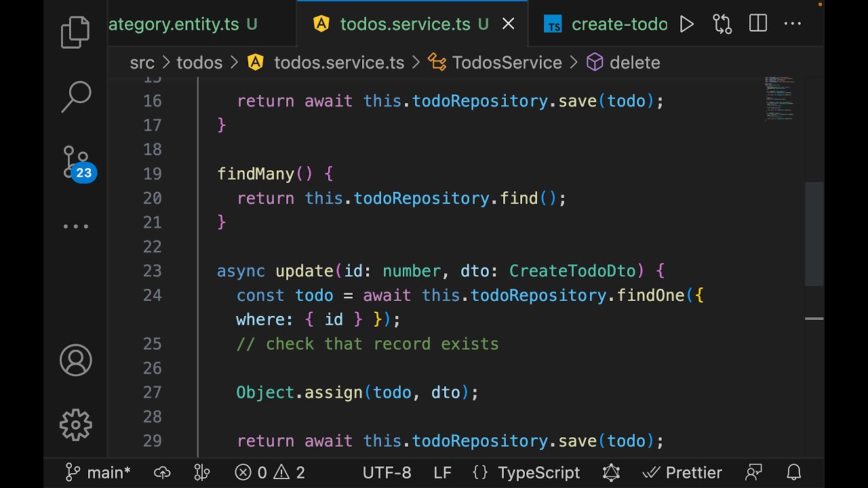Click the find() call on line 20
The width and height of the screenshot is (868, 488).
point(528,199)
